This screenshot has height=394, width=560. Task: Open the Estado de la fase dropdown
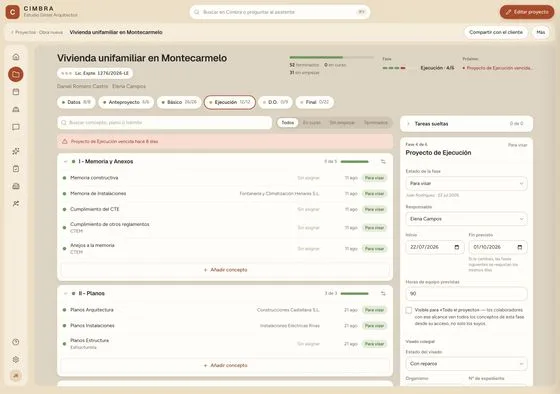point(466,183)
